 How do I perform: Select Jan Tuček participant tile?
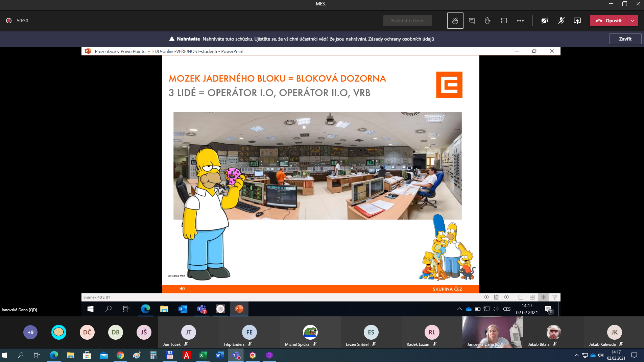(x=189, y=332)
